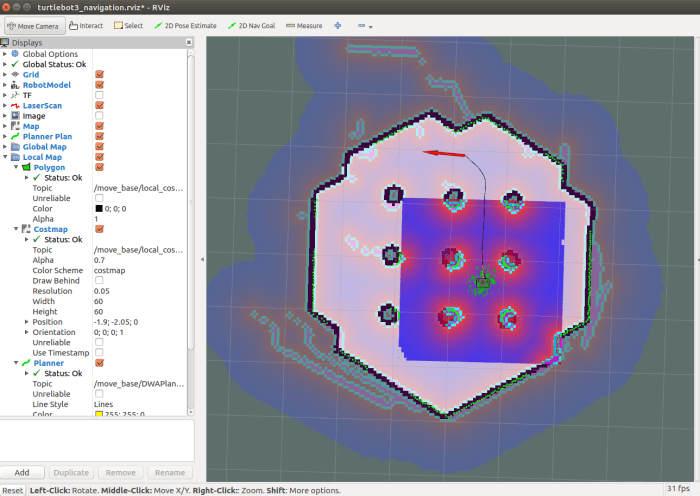Pick the 2D Pose Estimate tool
Image resolution: width=700 pixels, height=496 pixels.
185,26
